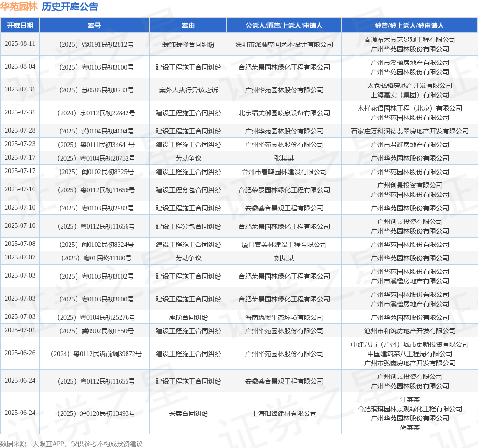The image size is (478, 448).
Task: Select the 案由 column header
Action: coord(188,26)
